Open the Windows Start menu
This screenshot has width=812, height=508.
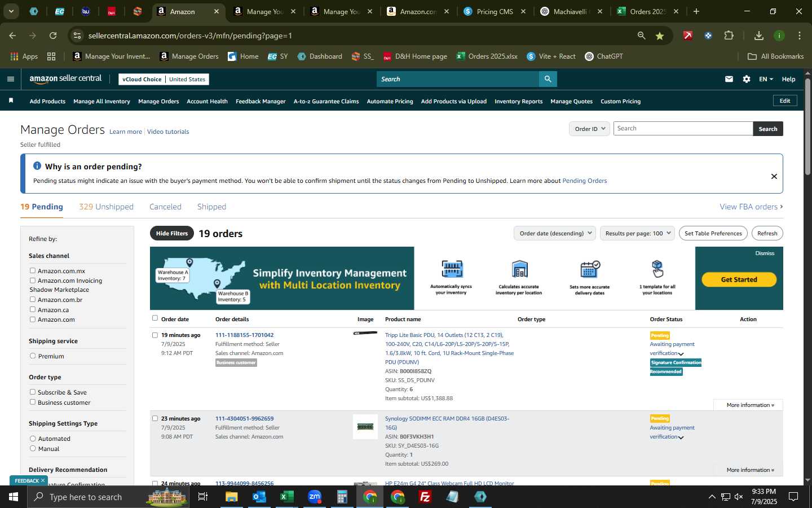tap(13, 497)
